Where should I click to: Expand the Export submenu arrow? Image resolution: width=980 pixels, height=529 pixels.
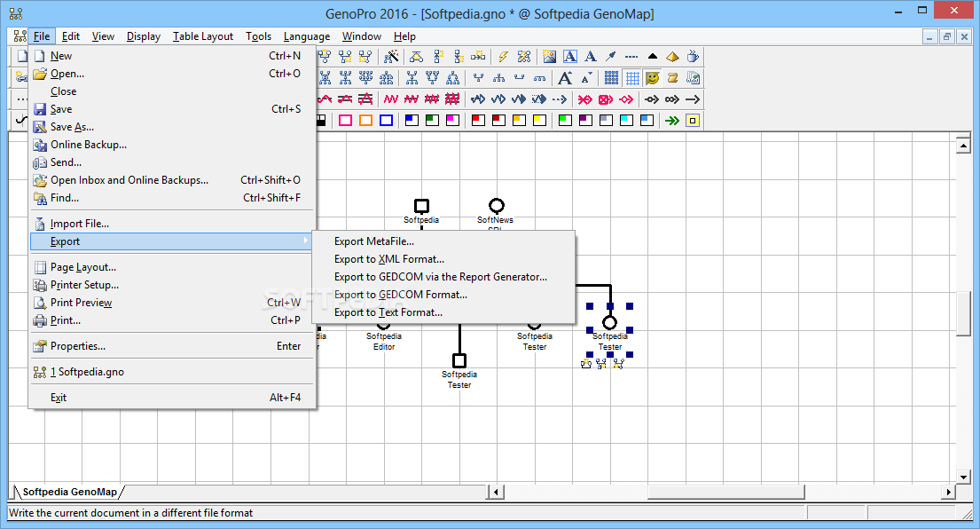click(x=306, y=241)
